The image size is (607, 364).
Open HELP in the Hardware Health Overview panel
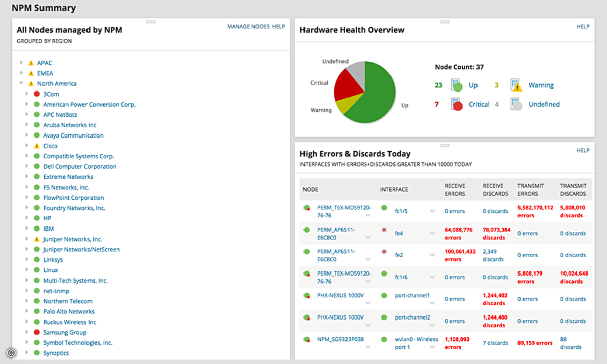click(x=583, y=26)
